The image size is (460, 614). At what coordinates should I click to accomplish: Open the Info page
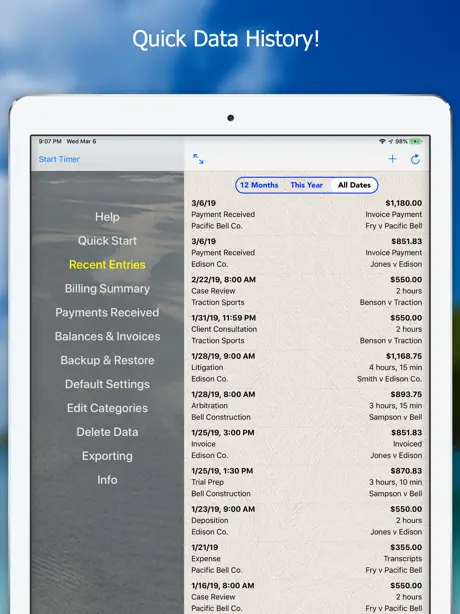(107, 480)
